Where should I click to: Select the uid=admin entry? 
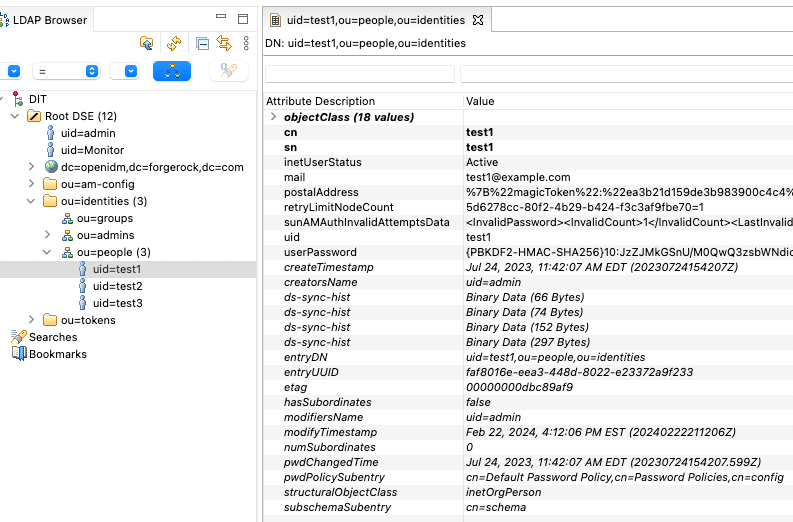(88, 133)
